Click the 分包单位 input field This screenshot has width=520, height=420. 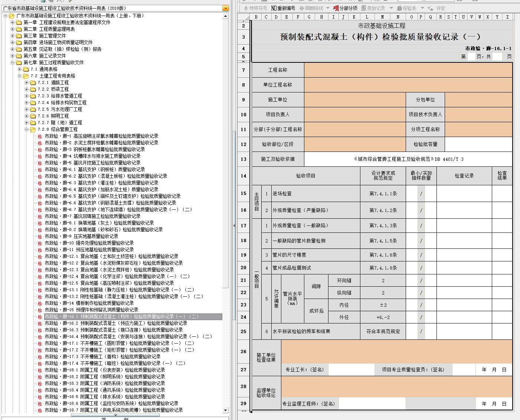click(x=479, y=100)
